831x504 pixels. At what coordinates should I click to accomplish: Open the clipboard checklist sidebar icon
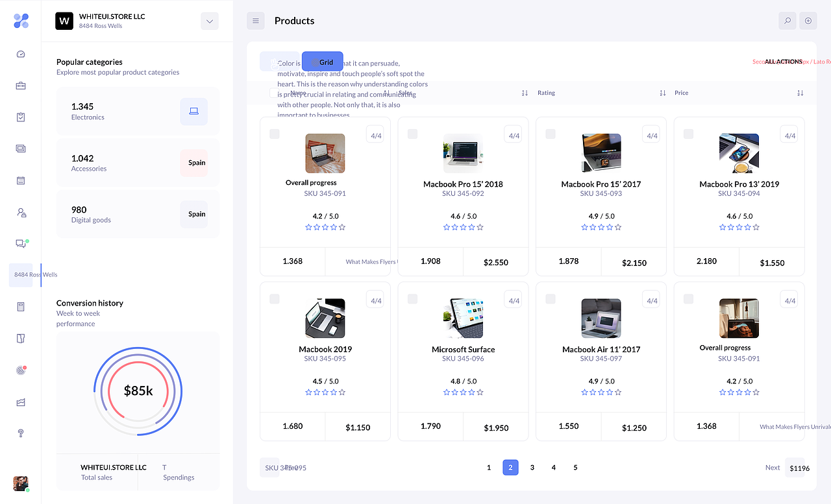pos(21,117)
